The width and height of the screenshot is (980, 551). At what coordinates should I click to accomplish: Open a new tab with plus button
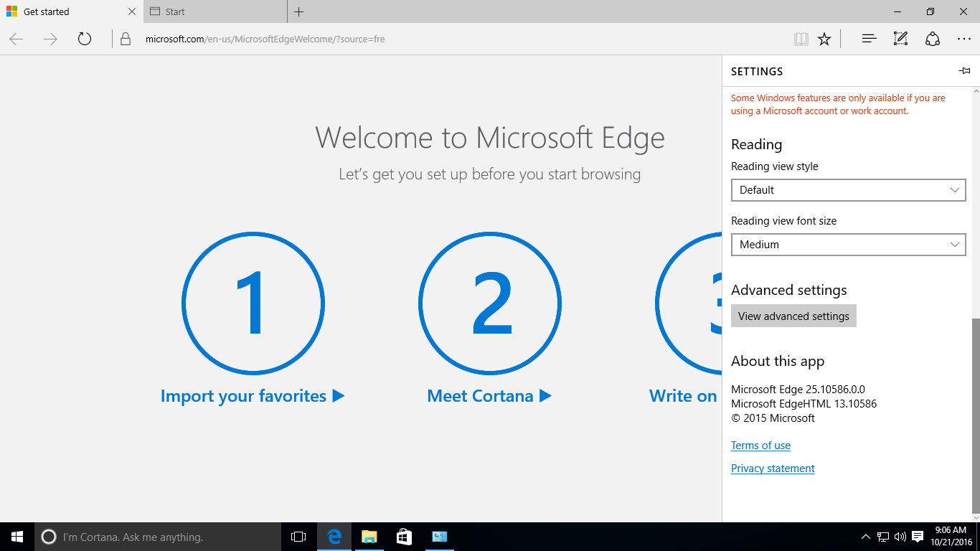click(299, 11)
